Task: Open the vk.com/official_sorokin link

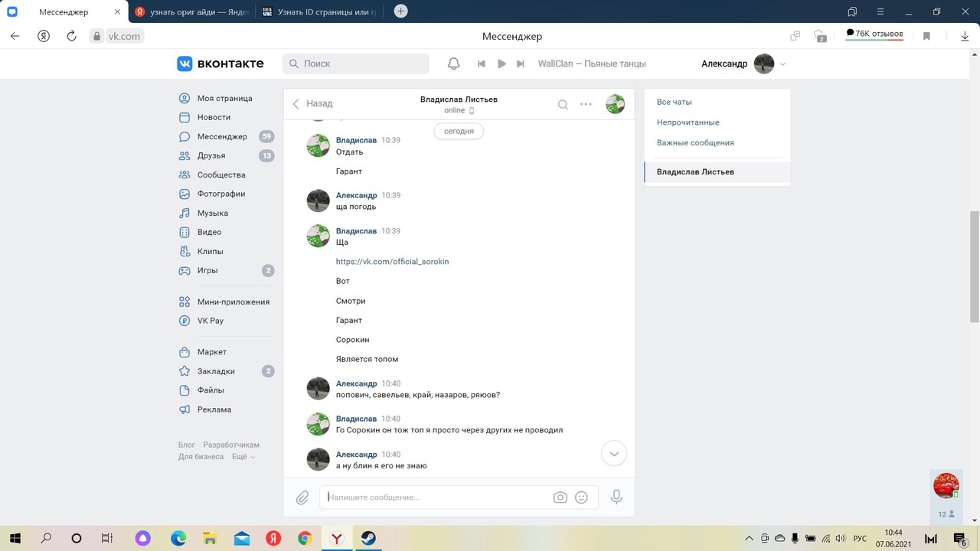Action: (x=392, y=262)
